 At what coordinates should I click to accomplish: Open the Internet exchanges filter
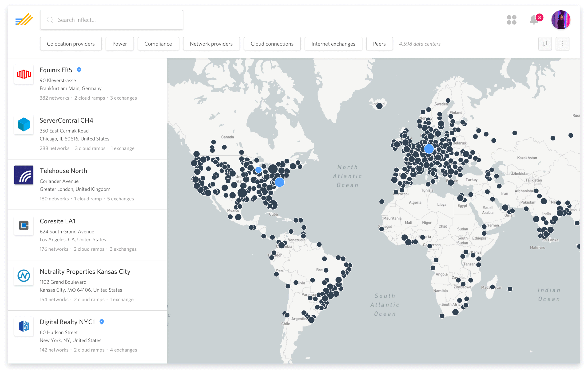click(x=333, y=44)
